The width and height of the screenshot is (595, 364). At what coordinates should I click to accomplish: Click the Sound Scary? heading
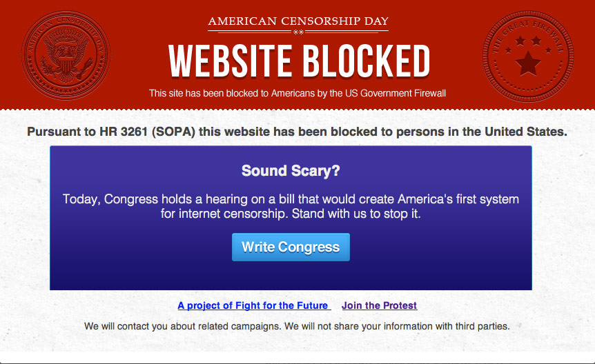point(291,171)
